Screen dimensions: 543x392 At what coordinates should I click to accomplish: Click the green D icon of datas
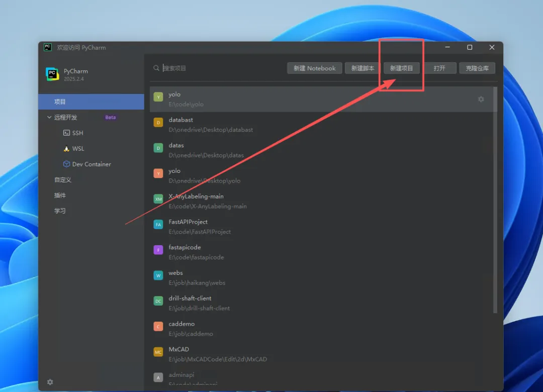[158, 148]
